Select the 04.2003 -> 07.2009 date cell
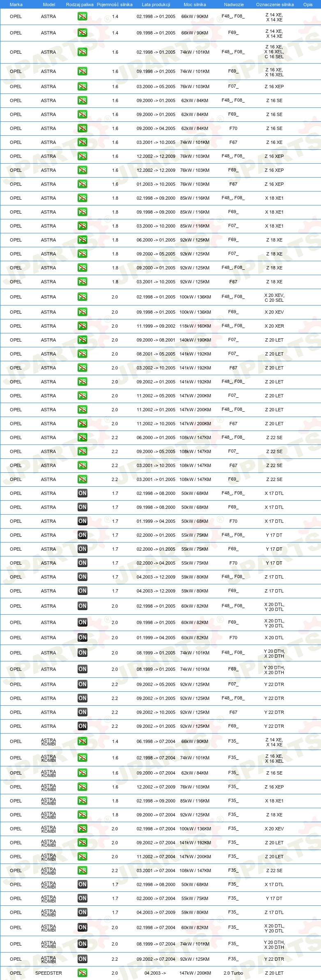Screen dimensions: 321x980 click(156, 912)
